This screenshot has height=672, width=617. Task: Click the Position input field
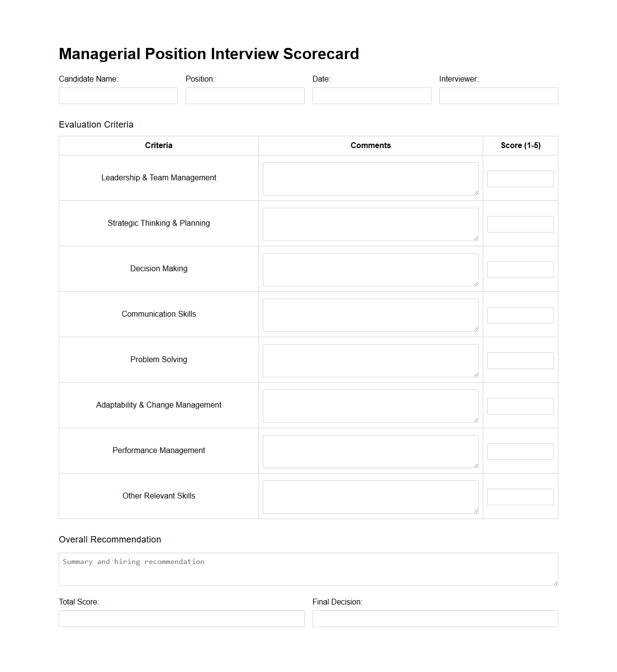(245, 96)
